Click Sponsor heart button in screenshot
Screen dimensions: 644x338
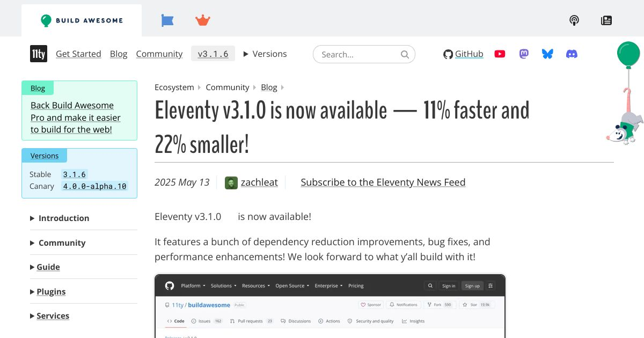point(371,305)
